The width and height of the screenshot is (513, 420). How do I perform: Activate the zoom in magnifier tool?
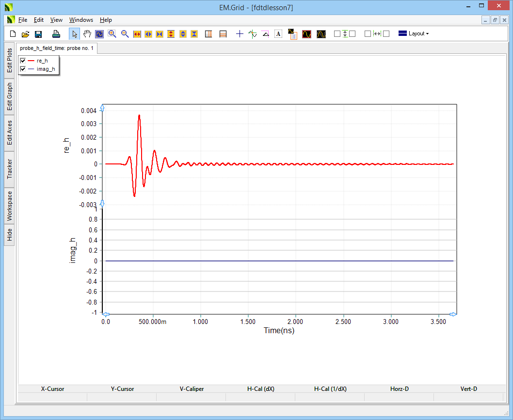pyautogui.click(x=112, y=34)
